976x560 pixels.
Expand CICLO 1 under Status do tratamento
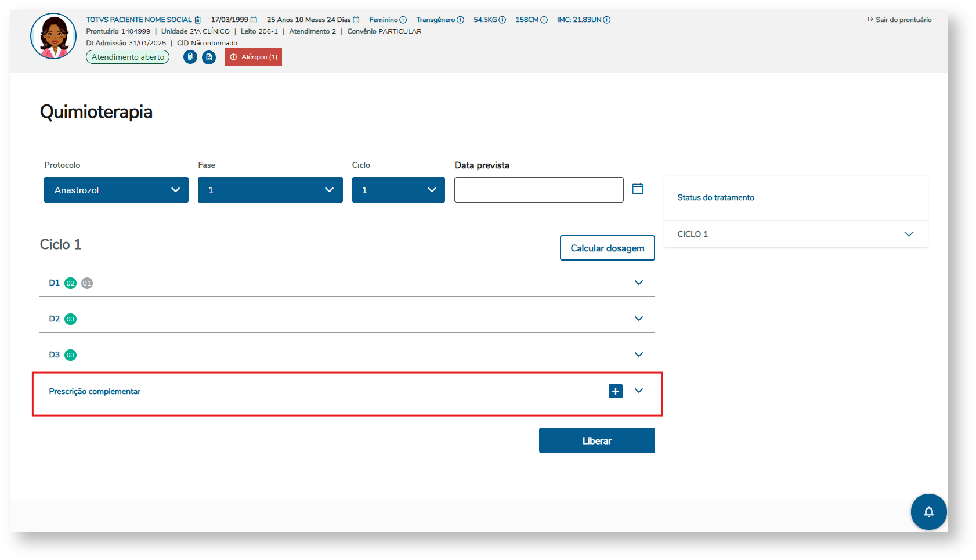(909, 234)
